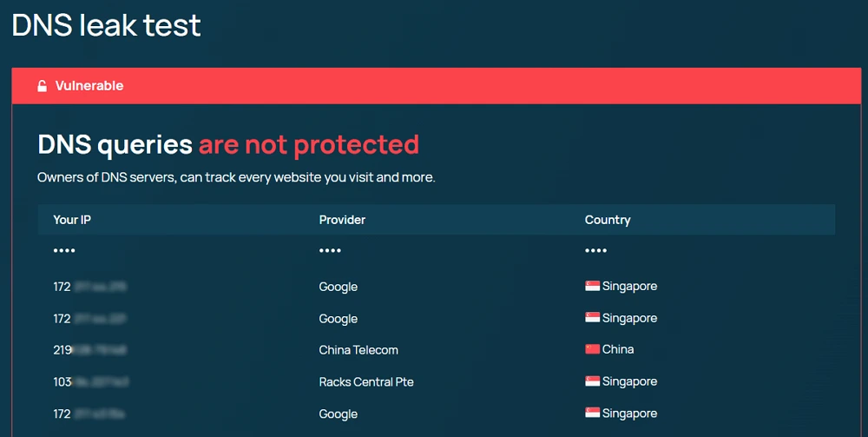Click the unlocked padlock icon beside Vulnerable
868x437 pixels.
(x=42, y=86)
